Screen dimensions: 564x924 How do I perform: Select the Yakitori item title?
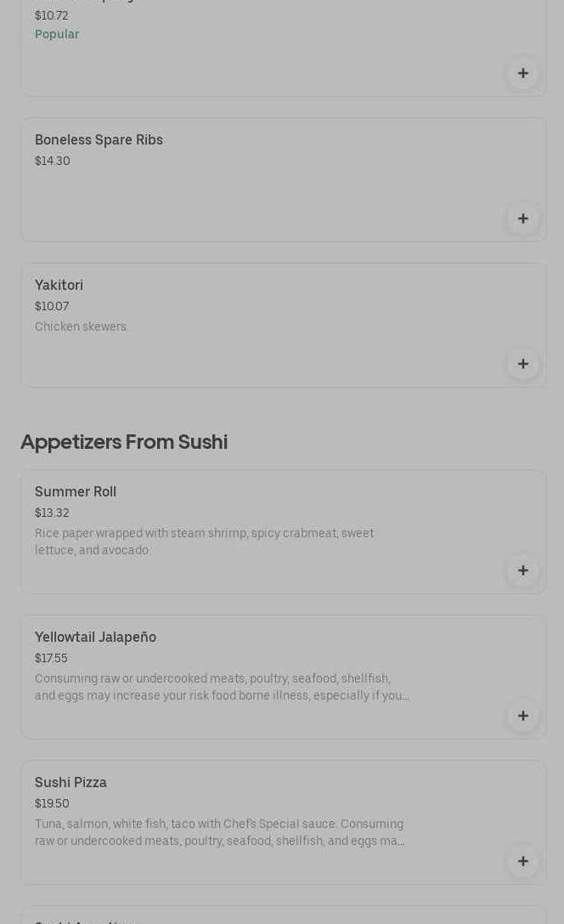coord(59,285)
